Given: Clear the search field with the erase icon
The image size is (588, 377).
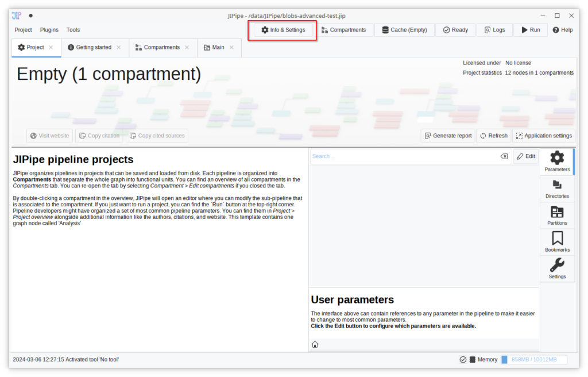Looking at the screenshot, I should pyautogui.click(x=504, y=156).
